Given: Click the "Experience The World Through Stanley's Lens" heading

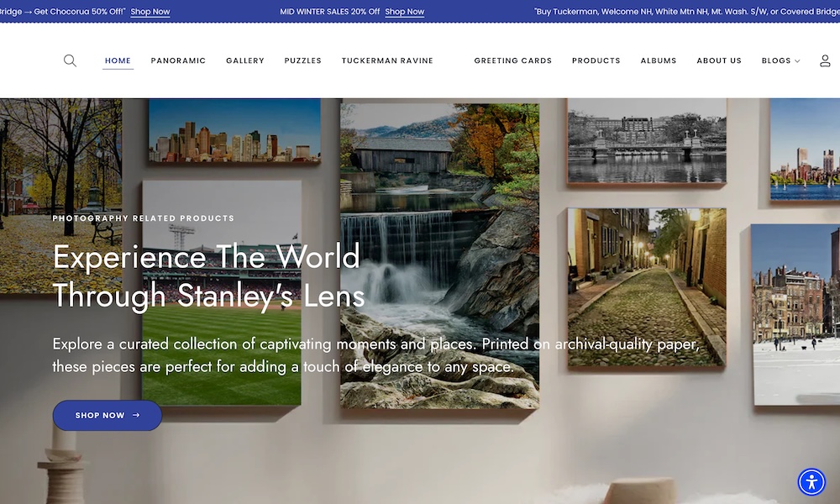Looking at the screenshot, I should (208, 276).
